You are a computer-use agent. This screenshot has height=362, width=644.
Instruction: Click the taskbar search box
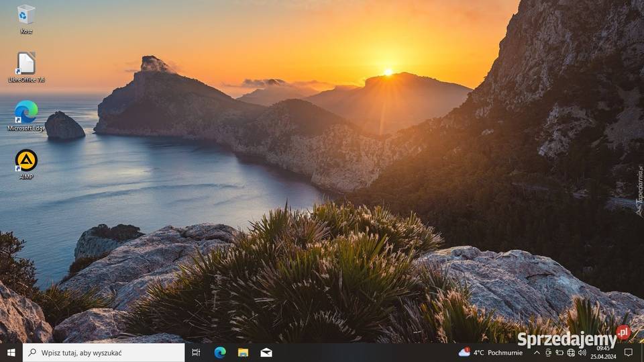103,353
